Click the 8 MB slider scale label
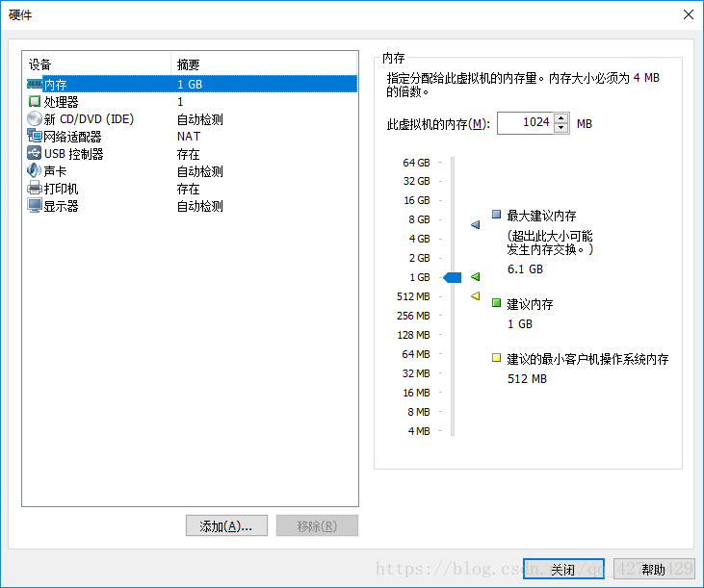This screenshot has height=588, width=704. click(418, 412)
